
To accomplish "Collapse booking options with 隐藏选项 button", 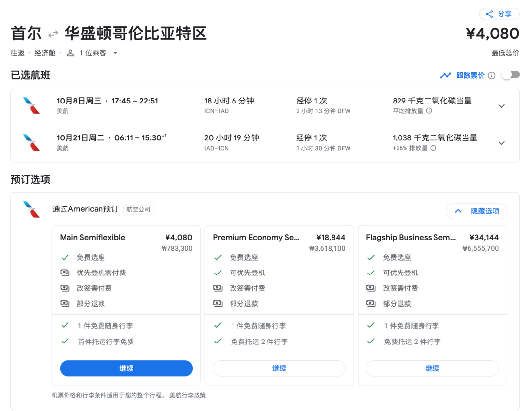I will tap(476, 211).
